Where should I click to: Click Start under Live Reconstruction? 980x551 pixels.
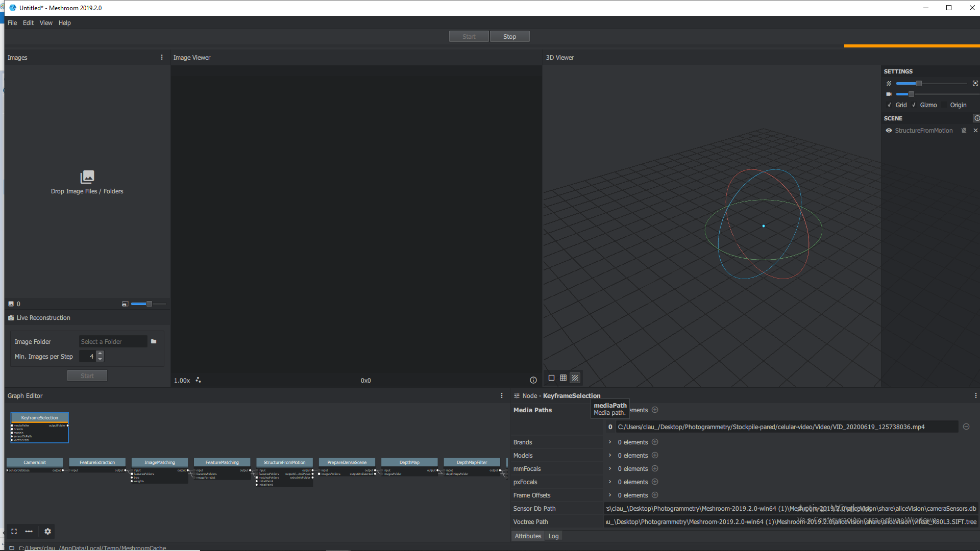[x=87, y=375]
